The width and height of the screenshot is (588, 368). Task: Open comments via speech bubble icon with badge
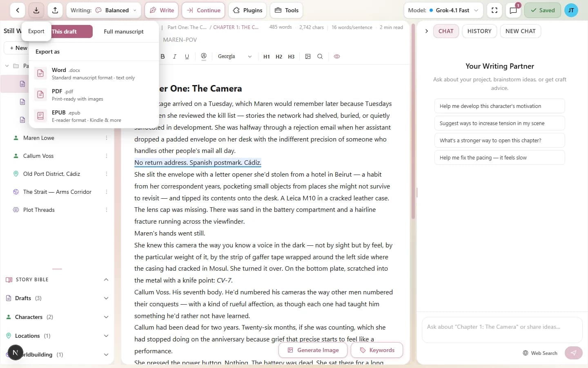pos(513,10)
